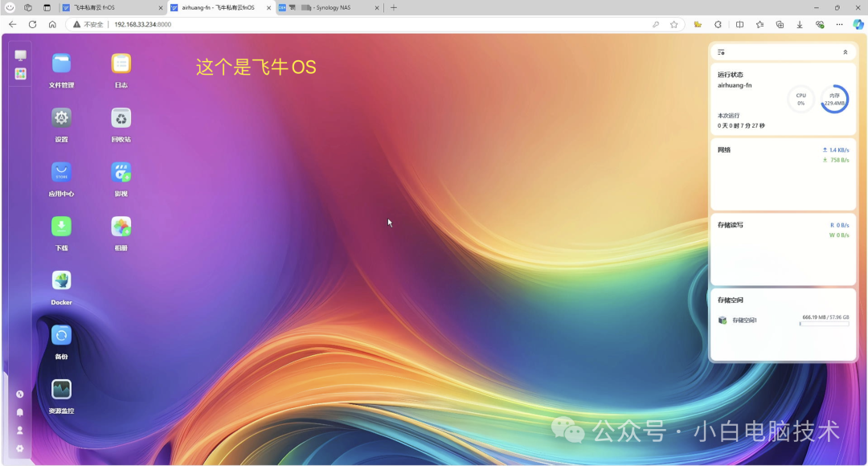Close the Synology NAS tab

tap(377, 8)
